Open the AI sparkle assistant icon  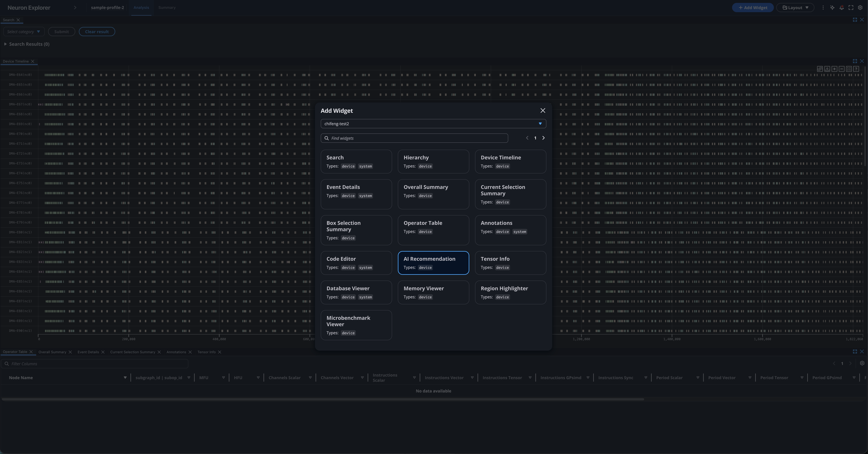click(x=832, y=7)
